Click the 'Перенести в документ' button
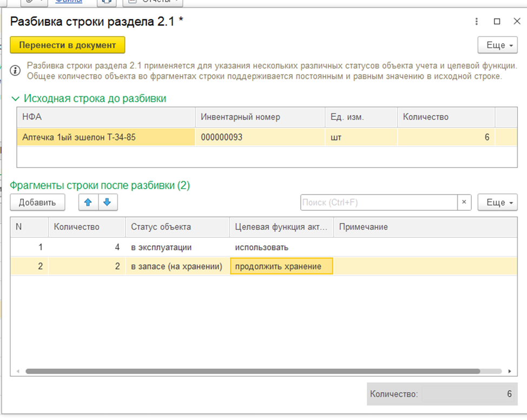Viewport: 527px width, 420px height. [x=68, y=45]
